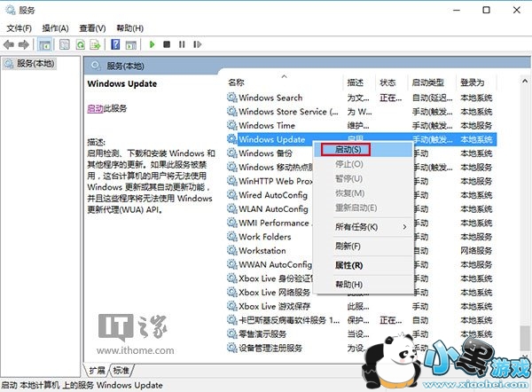The height and width of the screenshot is (392, 532).
Task: Toggle the Show/Hide Action Pane icon
Action: (x=131, y=44)
